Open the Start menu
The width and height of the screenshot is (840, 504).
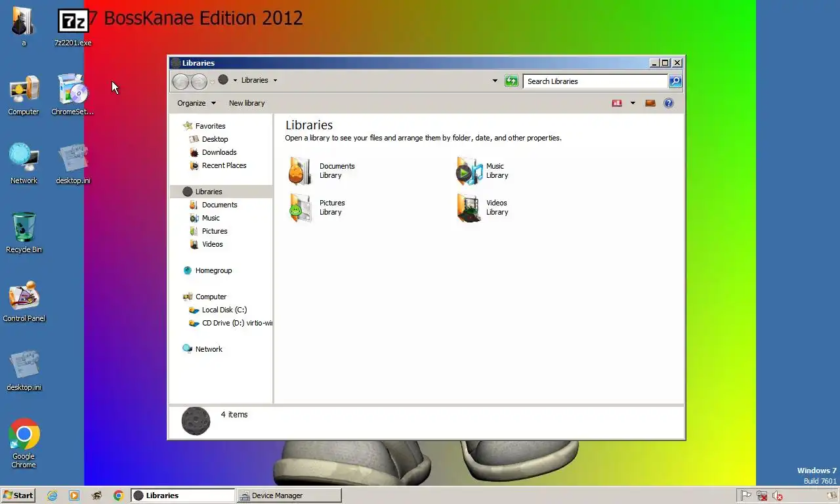pos(18,495)
